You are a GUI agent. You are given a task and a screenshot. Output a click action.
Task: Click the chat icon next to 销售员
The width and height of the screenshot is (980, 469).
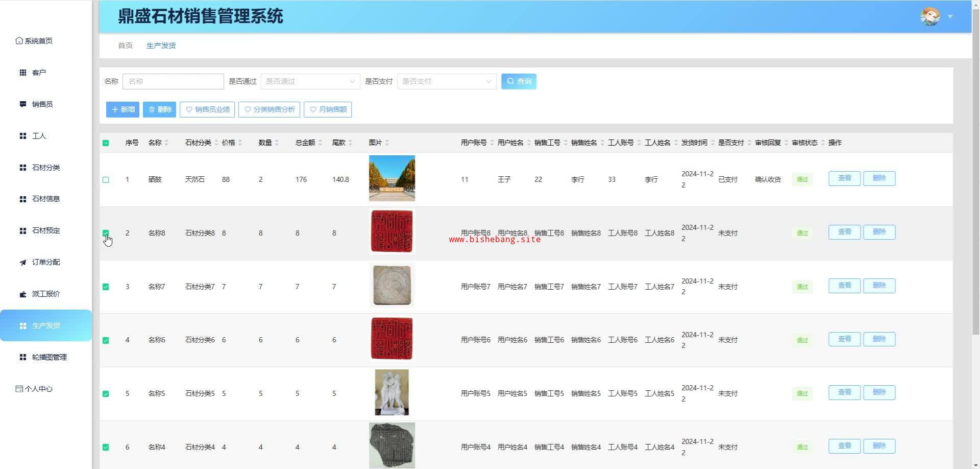23,104
